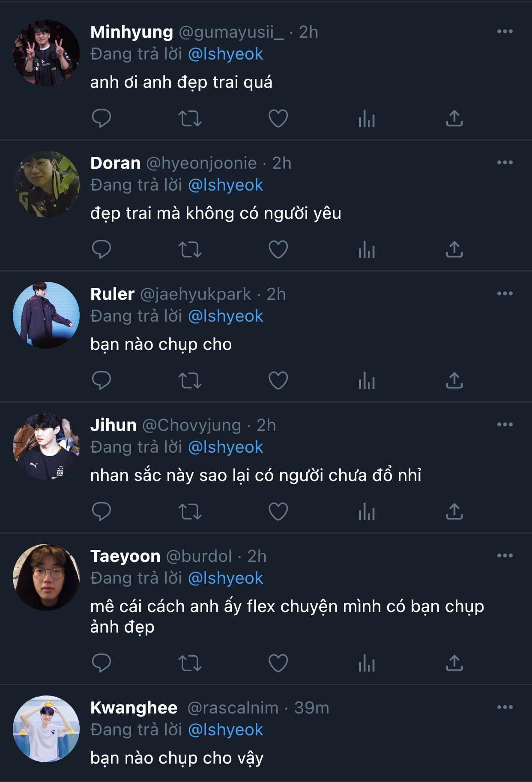532x782 pixels.
Task: Like Ruler's tweet
Action: point(278,380)
